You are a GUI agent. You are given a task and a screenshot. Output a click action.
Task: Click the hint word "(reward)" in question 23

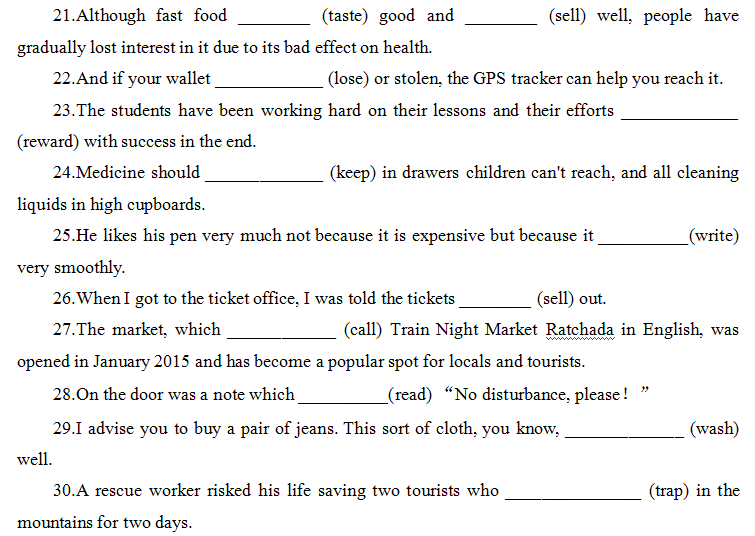(x=49, y=142)
